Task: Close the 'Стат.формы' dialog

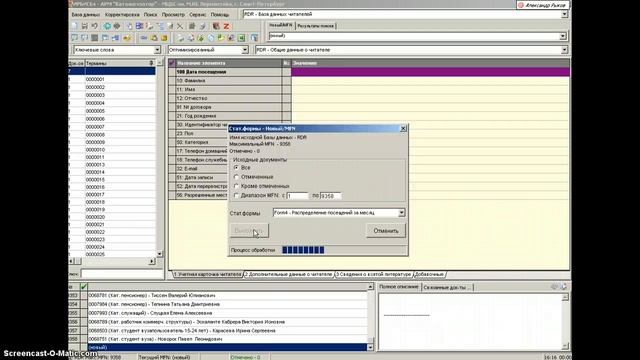Action: 403,129
